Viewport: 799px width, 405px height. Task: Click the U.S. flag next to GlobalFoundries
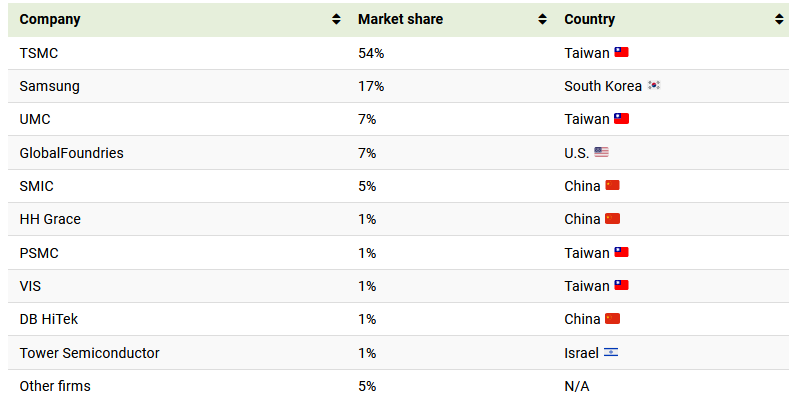pyautogui.click(x=601, y=153)
